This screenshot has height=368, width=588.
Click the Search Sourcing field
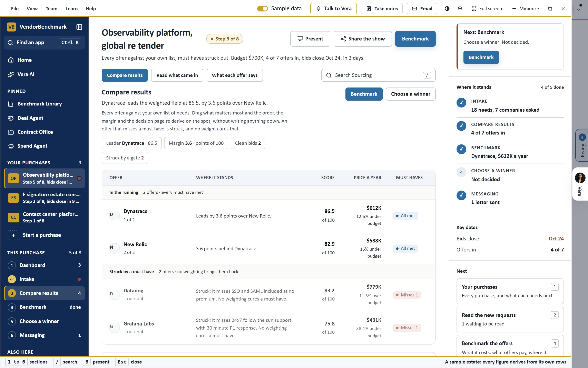(x=378, y=75)
